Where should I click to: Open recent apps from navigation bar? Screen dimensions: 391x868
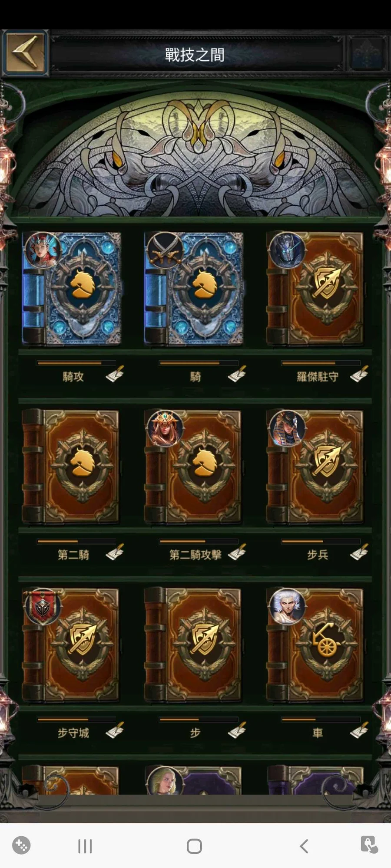(85, 846)
